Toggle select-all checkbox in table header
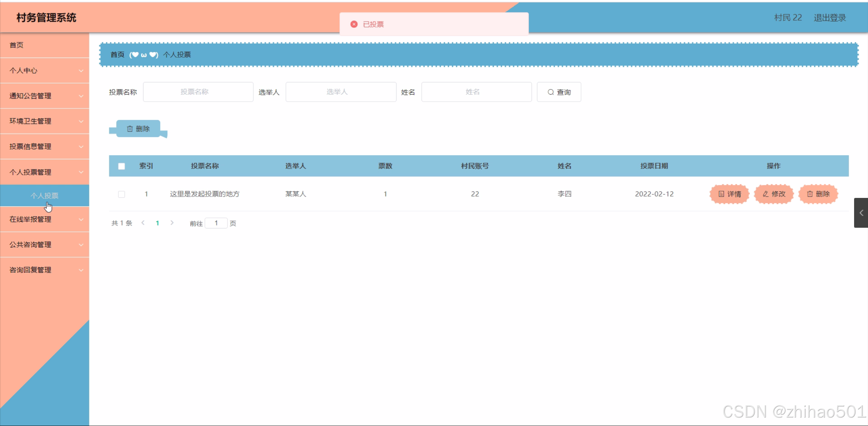This screenshot has width=868, height=426. point(121,166)
